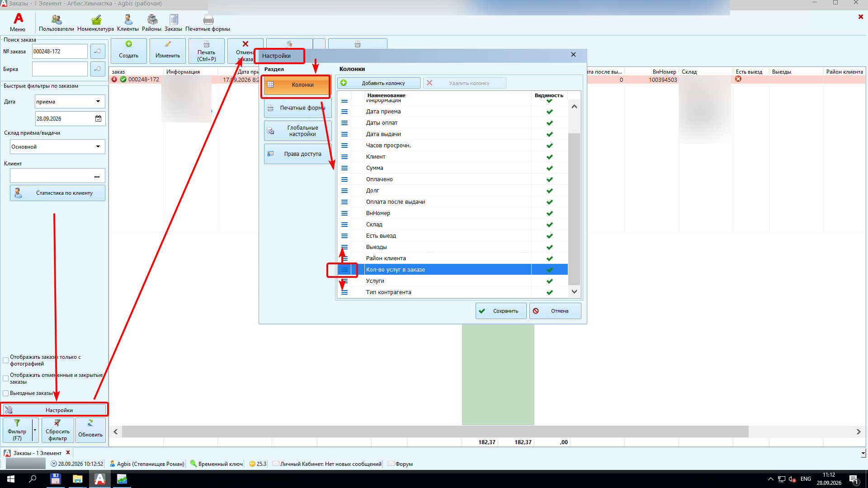Open the red A Меню icon

point(18,23)
